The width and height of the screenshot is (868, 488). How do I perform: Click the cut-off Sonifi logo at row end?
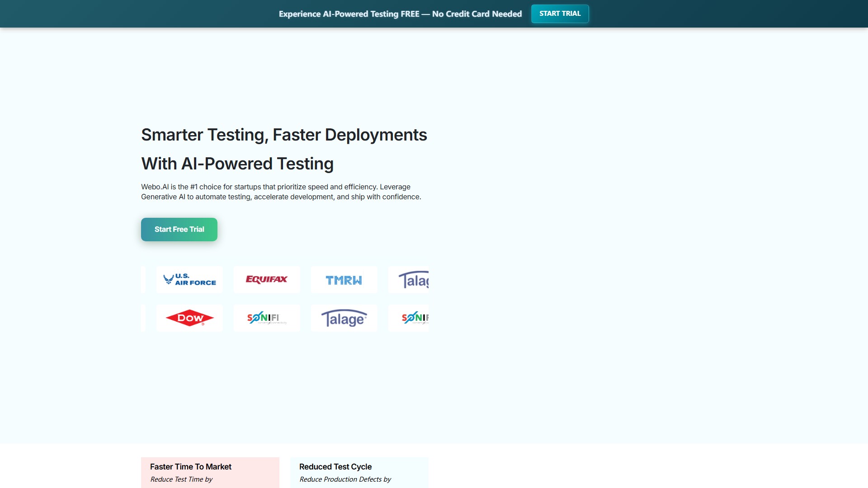coord(411,318)
